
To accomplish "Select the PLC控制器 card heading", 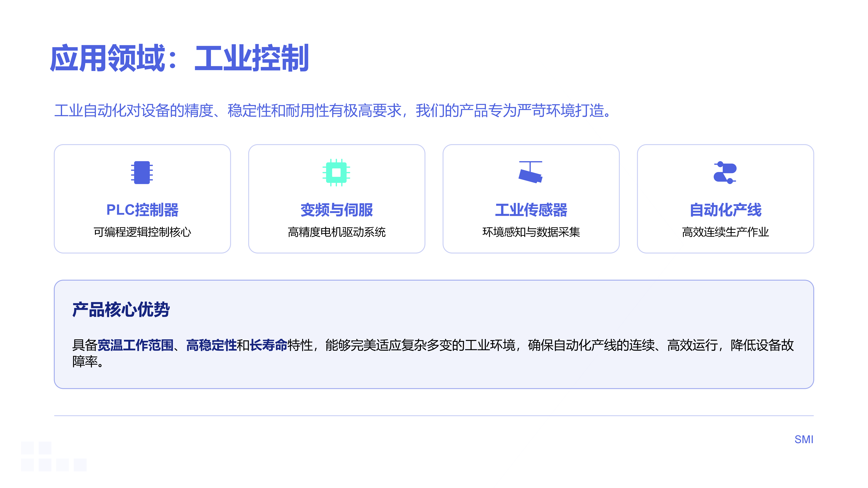I will tap(142, 210).
